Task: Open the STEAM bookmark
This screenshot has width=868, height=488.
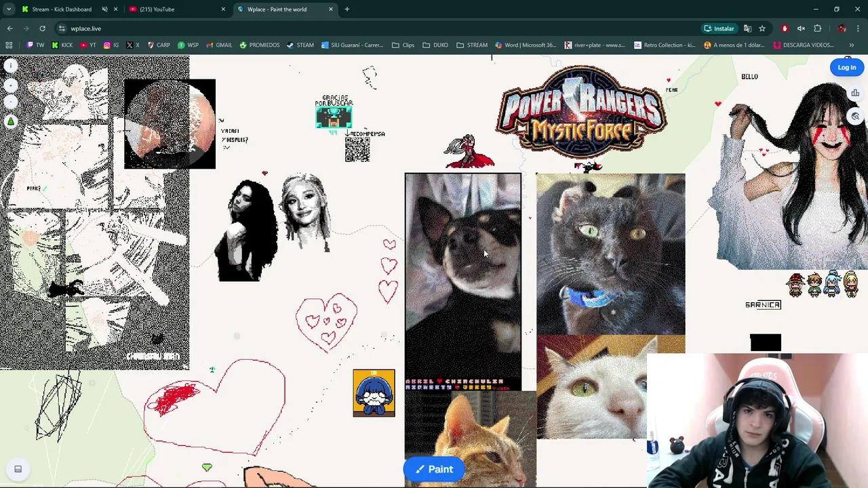Action: 300,45
